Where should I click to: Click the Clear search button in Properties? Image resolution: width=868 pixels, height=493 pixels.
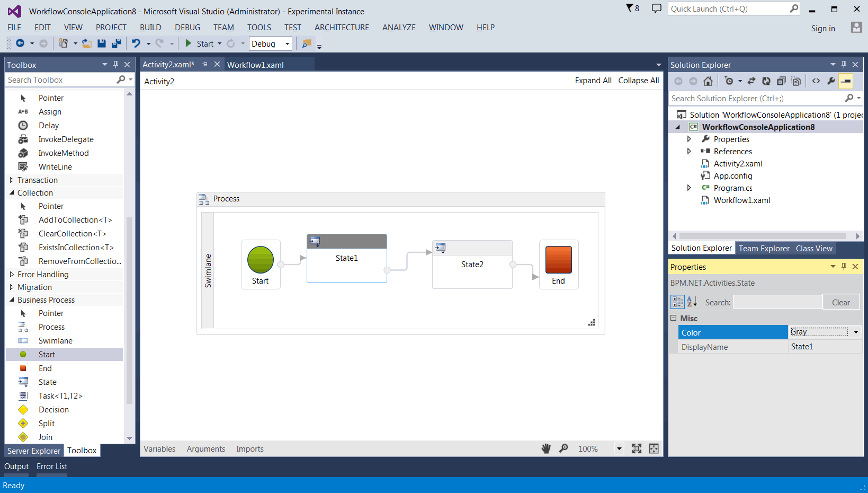[x=841, y=302]
